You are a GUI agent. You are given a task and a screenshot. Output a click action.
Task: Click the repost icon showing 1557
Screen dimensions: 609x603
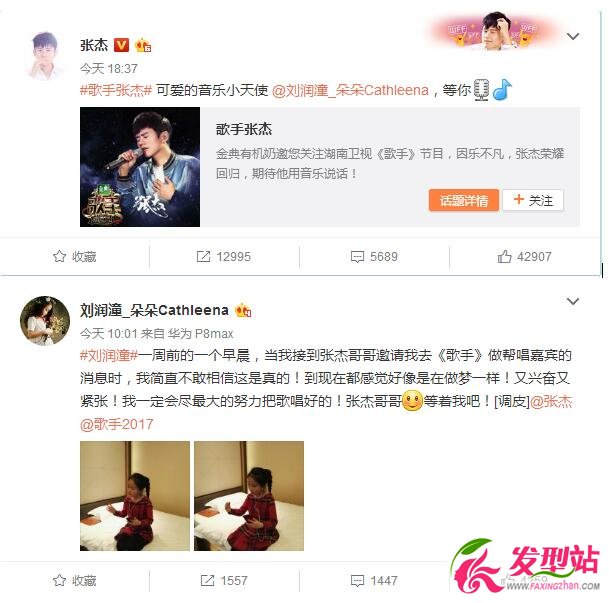point(207,580)
